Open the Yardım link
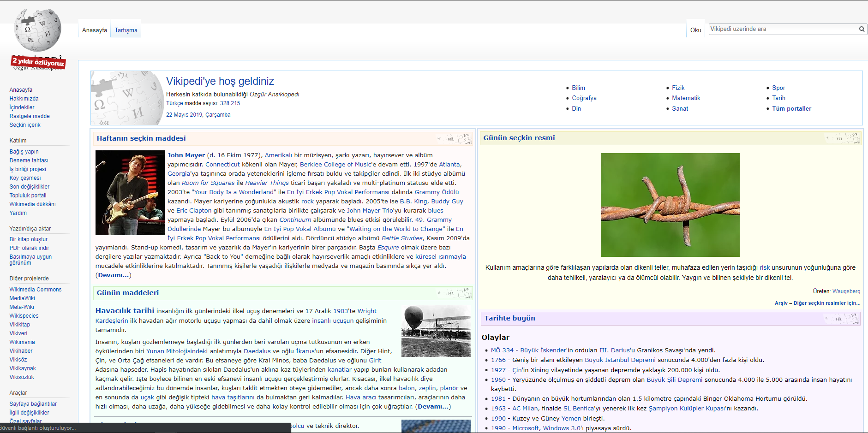Screen dimensions: 868x433 click(18, 213)
